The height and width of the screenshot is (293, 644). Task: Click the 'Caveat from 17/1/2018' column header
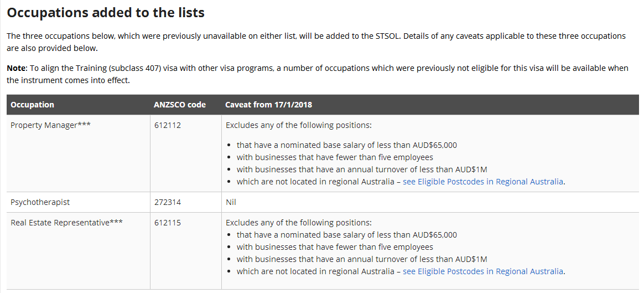[x=269, y=105]
